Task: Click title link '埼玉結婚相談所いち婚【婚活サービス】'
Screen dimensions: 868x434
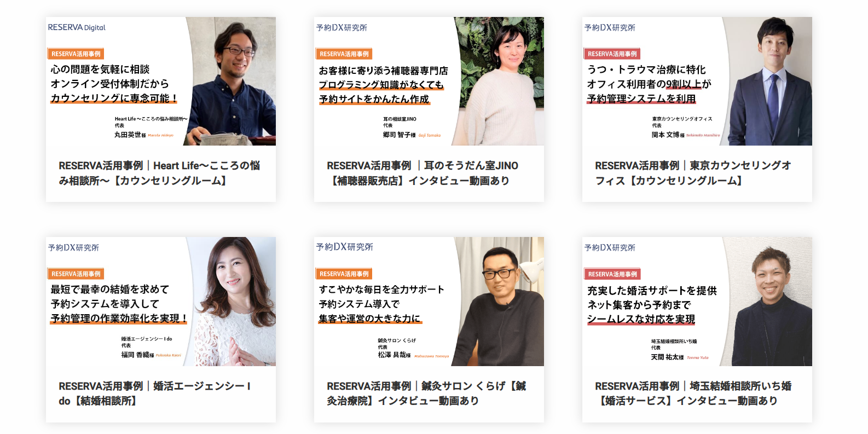Action: (x=693, y=394)
